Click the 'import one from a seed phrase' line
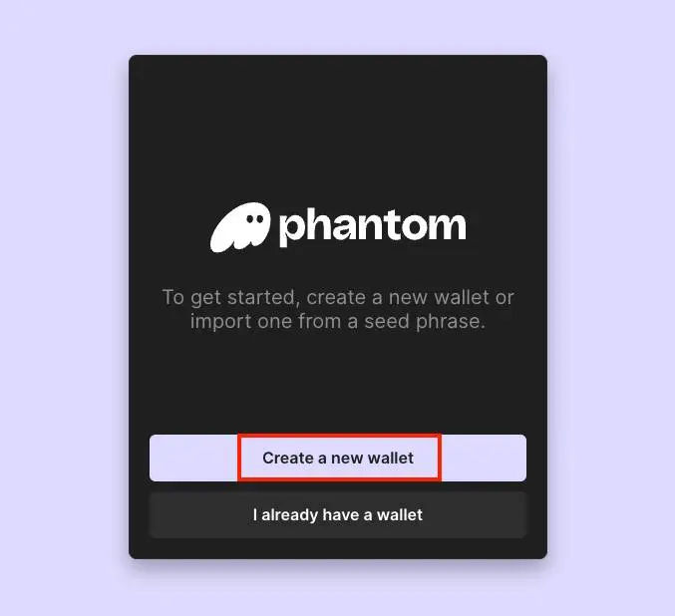Image resolution: width=675 pixels, height=616 pixels. pos(338,321)
